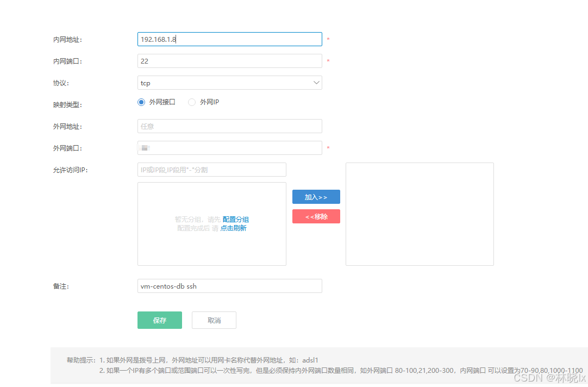Click the 允许访问IP input box
The image size is (588, 387).
(211, 169)
